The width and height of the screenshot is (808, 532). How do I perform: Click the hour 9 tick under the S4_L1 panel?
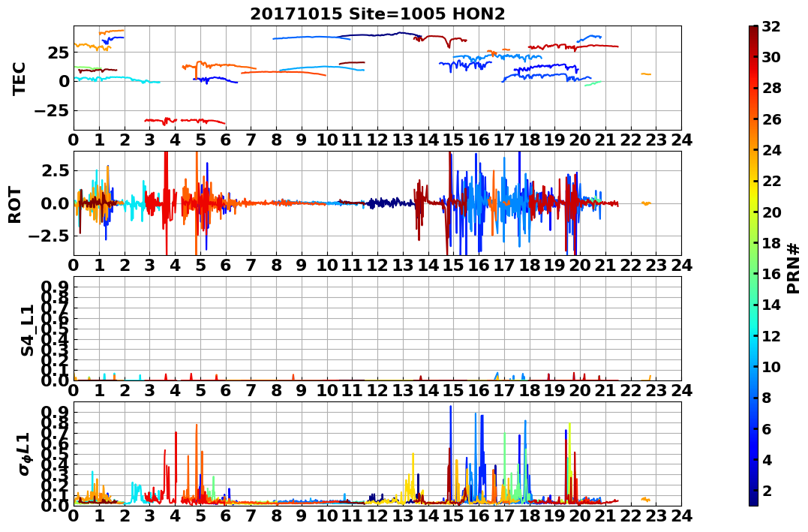[x=302, y=390]
